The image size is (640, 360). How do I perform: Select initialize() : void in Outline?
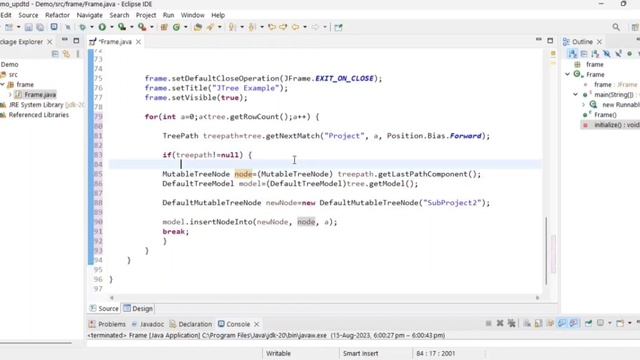point(611,125)
